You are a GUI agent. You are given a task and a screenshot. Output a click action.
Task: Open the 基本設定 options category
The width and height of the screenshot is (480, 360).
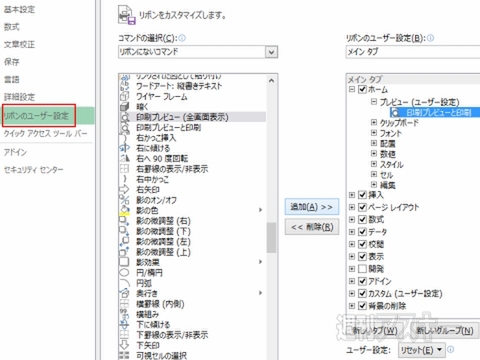click(x=19, y=9)
